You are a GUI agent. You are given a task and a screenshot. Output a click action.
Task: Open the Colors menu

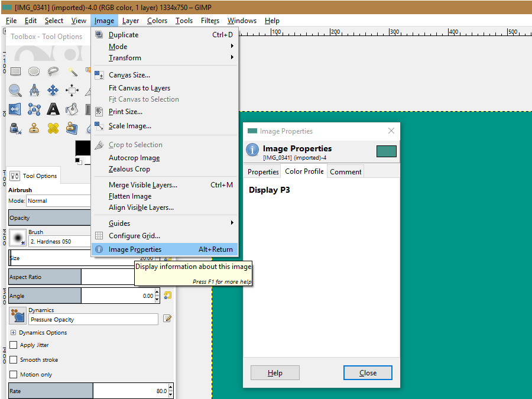click(x=157, y=21)
